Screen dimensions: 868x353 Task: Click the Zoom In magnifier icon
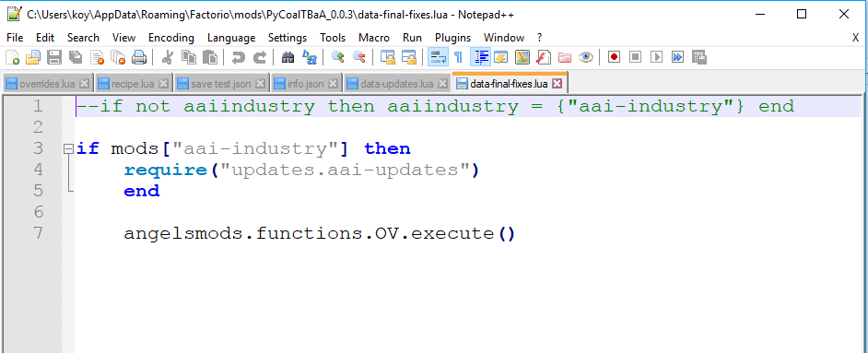337,57
